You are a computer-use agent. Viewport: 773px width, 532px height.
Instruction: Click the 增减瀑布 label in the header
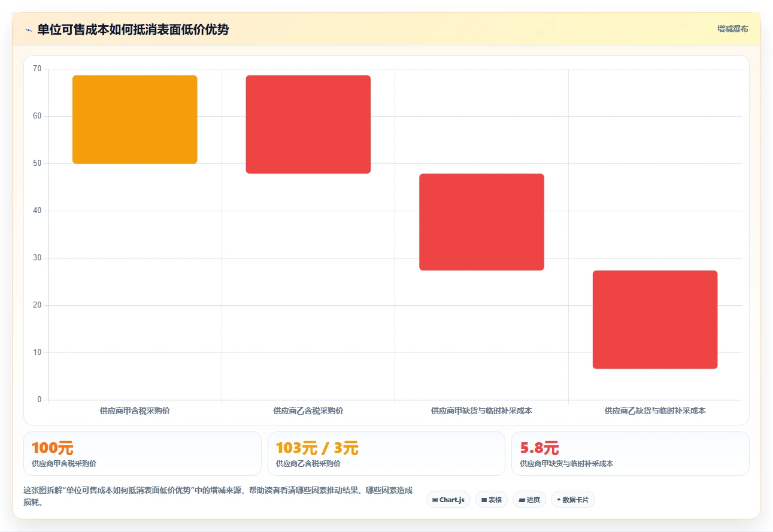[733, 29]
